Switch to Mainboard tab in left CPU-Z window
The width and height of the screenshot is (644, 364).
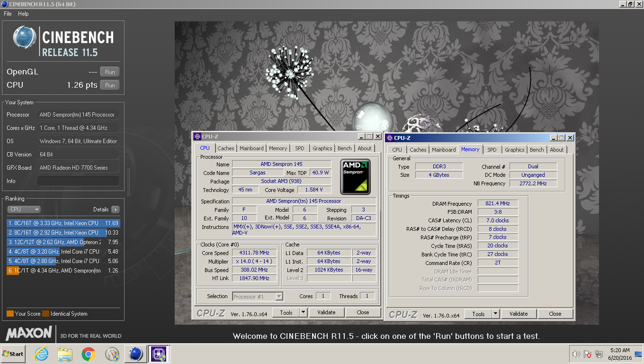[251, 148]
